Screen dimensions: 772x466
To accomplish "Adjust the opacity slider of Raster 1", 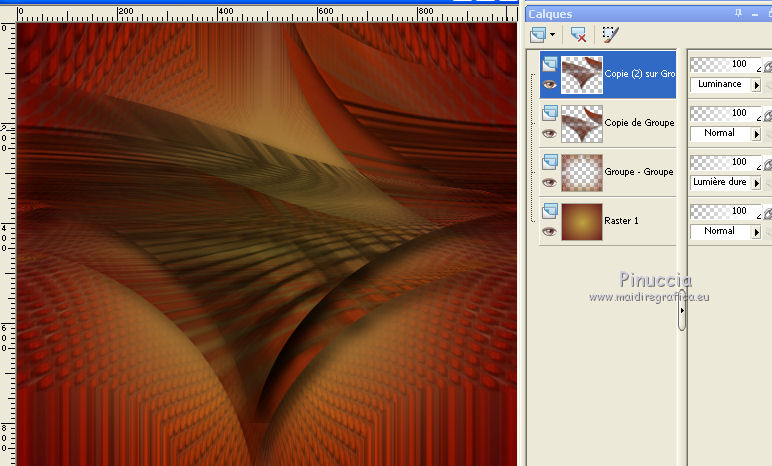I will [x=725, y=211].
